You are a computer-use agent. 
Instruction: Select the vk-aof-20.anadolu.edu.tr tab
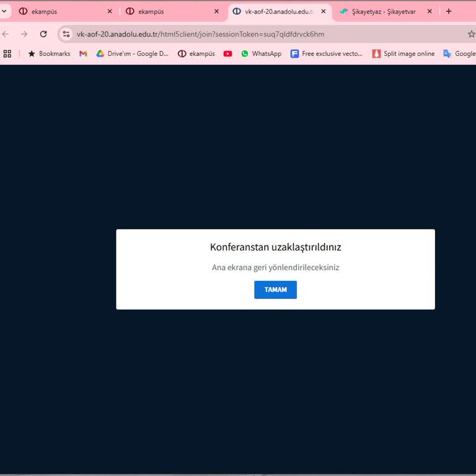pyautogui.click(x=280, y=12)
